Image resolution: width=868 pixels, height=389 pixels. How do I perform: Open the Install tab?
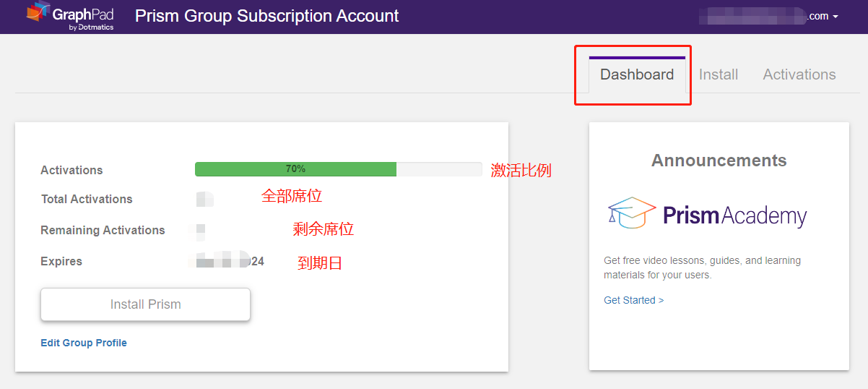click(x=718, y=74)
